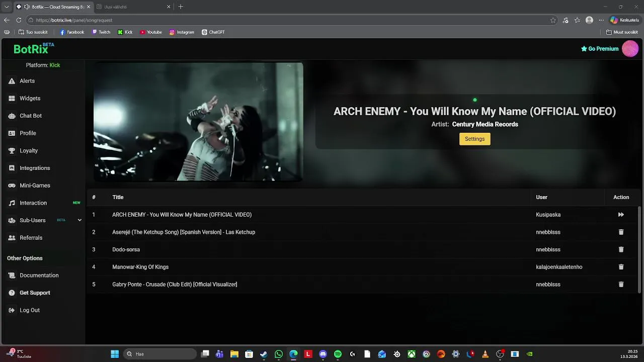Add this page to favorites star

click(x=553, y=20)
